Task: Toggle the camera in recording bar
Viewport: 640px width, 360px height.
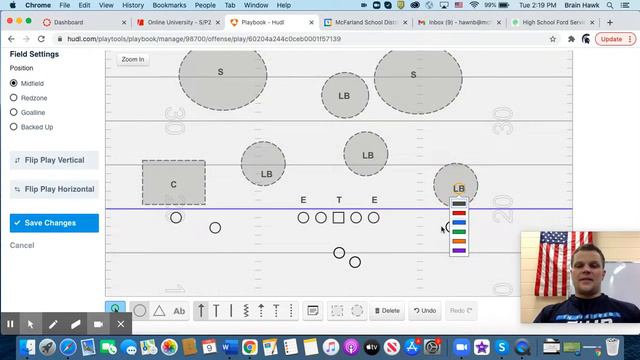Action: 98,324
